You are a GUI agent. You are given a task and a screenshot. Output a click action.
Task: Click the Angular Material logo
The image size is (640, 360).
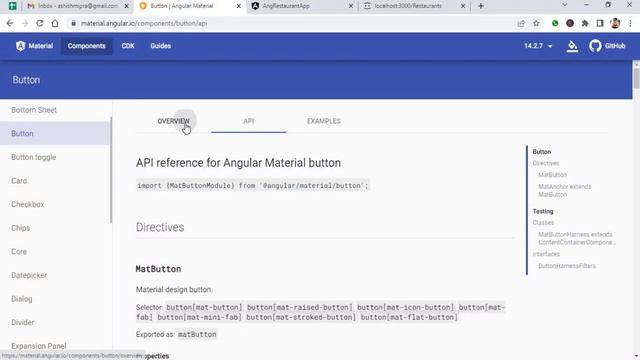point(35,46)
